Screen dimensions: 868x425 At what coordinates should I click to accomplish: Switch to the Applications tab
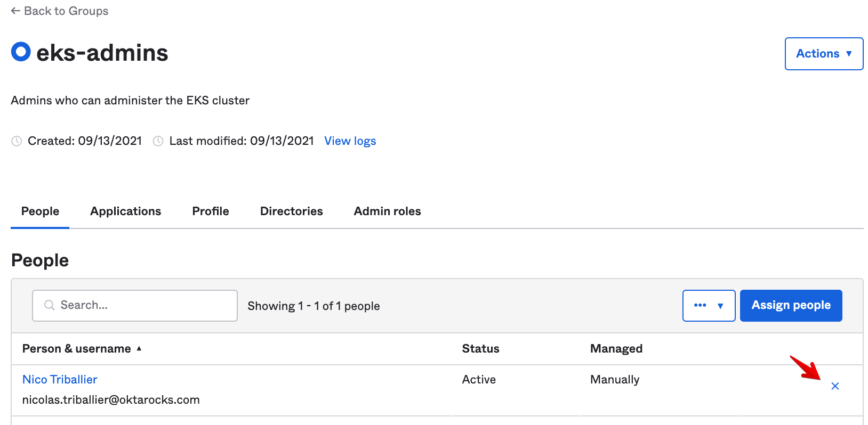125,211
